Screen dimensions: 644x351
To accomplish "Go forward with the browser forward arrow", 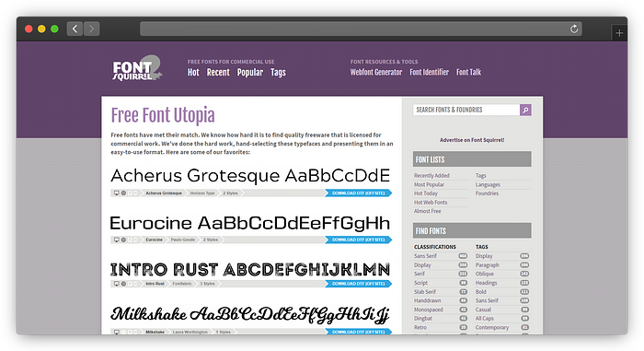I will point(92,29).
